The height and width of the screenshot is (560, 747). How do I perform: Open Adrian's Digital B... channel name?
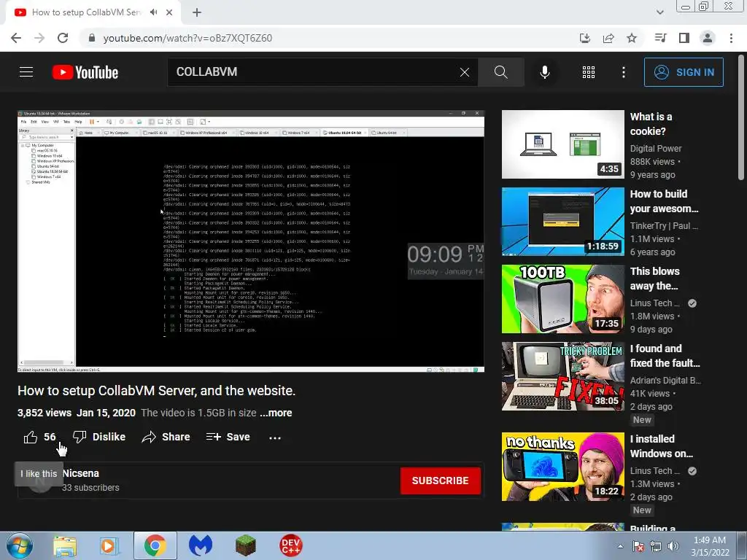click(665, 380)
